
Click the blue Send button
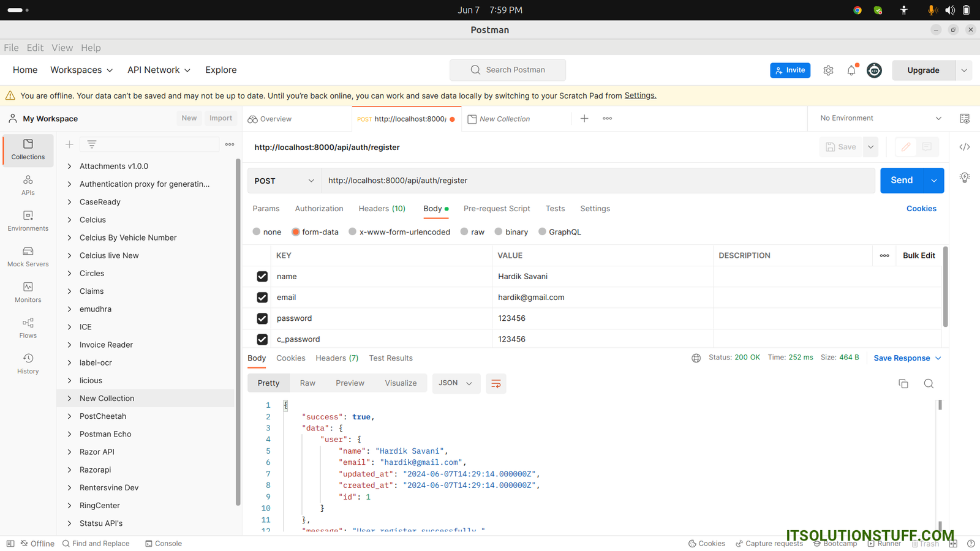point(901,181)
